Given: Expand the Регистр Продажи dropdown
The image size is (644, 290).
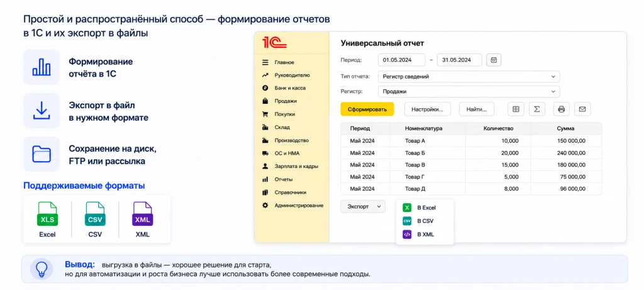Looking at the screenshot, I should pyautogui.click(x=469, y=92).
